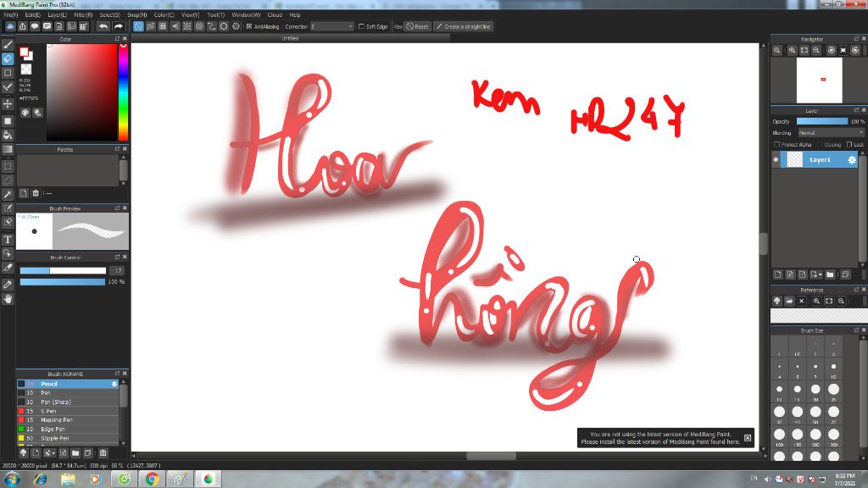This screenshot has height=488, width=868.
Task: Click the Navigator zoom out icon
Action: click(816, 50)
